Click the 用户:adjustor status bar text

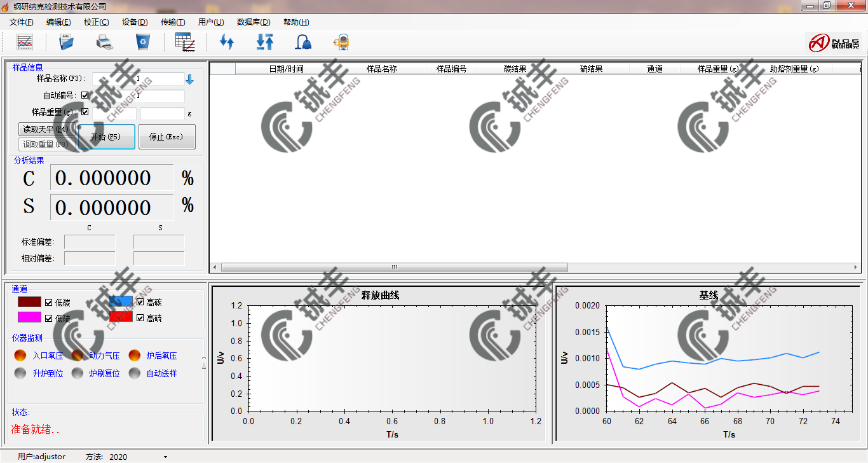[x=41, y=457]
